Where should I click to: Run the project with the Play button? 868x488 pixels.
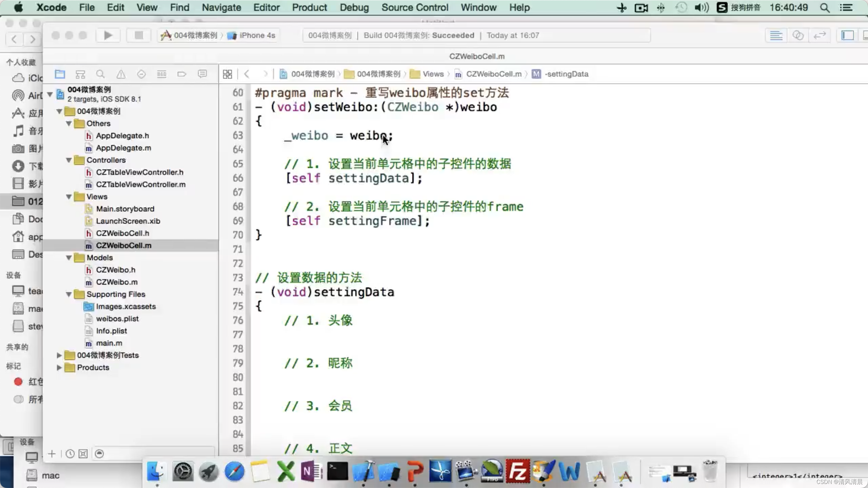pos(108,35)
